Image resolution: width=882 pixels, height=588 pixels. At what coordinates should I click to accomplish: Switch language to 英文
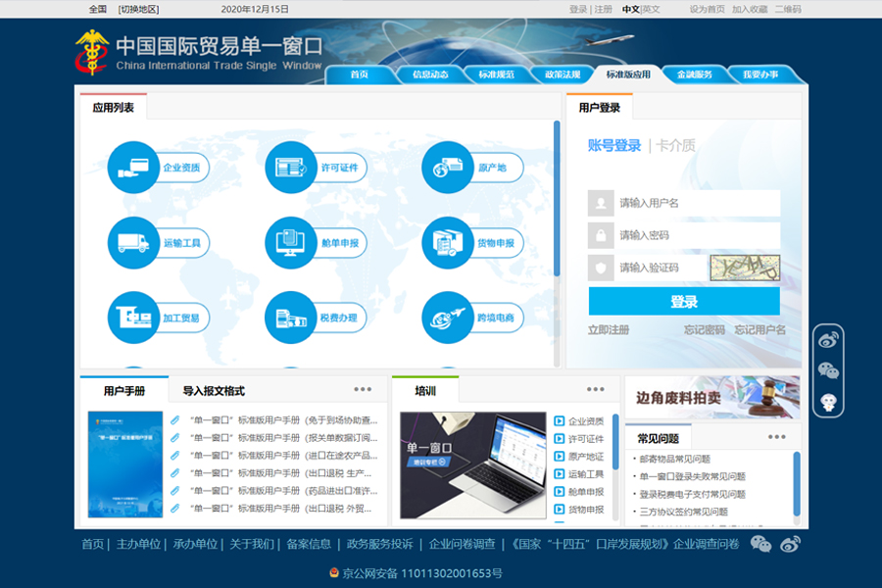point(651,9)
